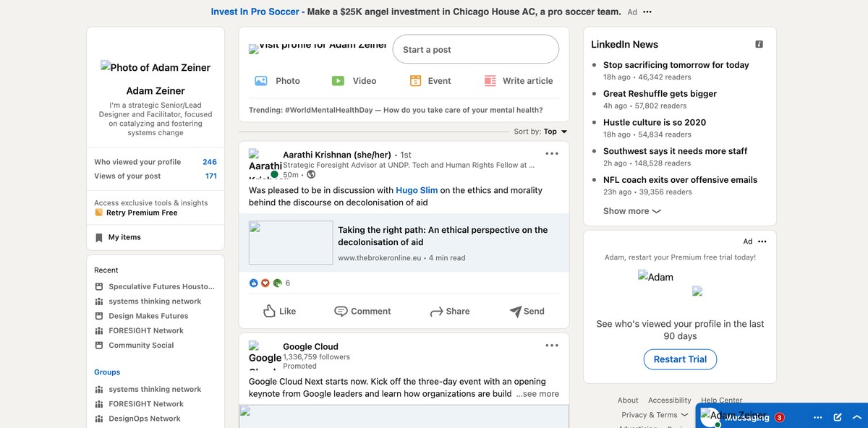The height and width of the screenshot is (428, 868).
Task: Create an Event from share box
Action: (430, 81)
